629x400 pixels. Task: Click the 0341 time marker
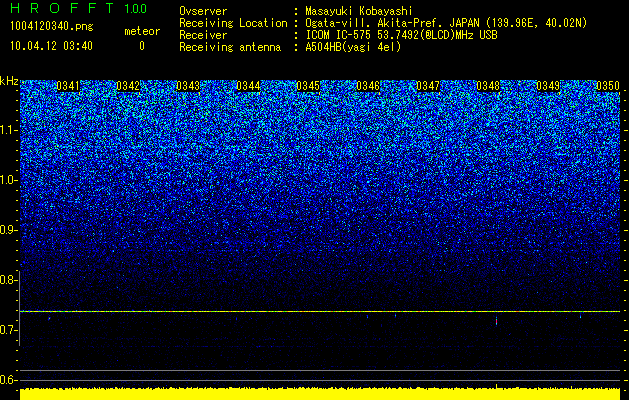[68, 86]
